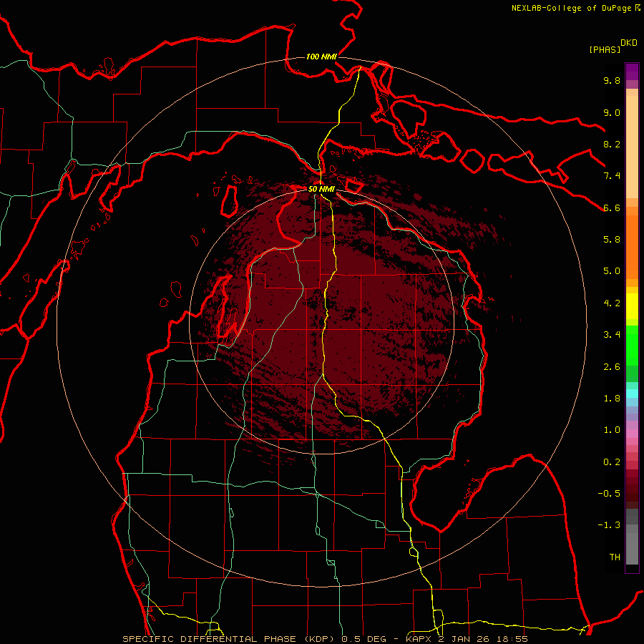Screen dimensions: 644x644
Task: Click the 6.6 scale label
Action: [x=612, y=208]
